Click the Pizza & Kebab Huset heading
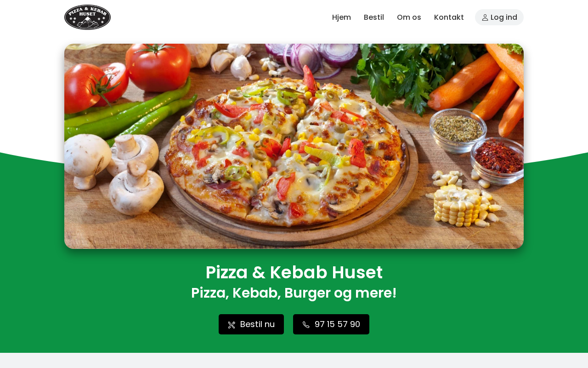The width and height of the screenshot is (588, 368). [294, 272]
